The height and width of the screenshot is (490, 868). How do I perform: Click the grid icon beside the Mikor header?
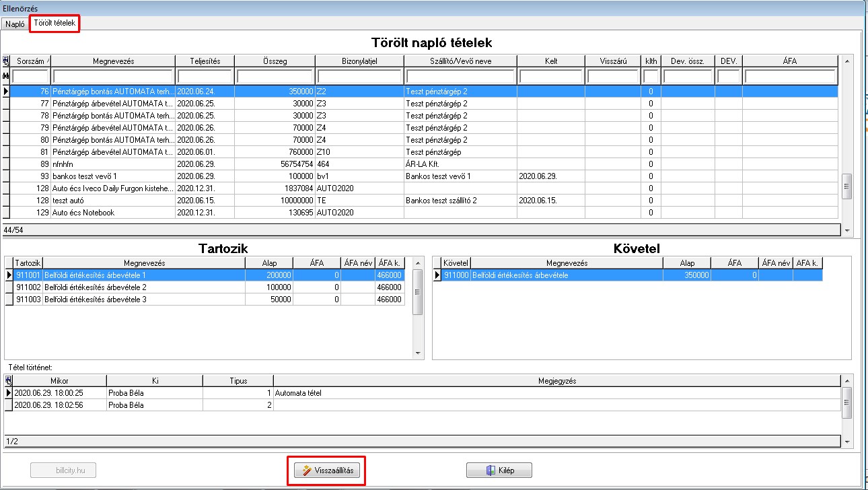click(x=8, y=380)
